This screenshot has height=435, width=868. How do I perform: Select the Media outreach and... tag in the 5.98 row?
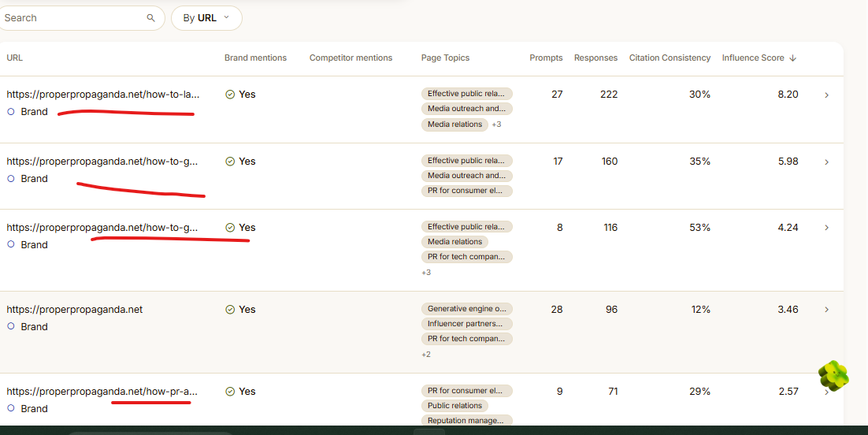[x=466, y=176]
